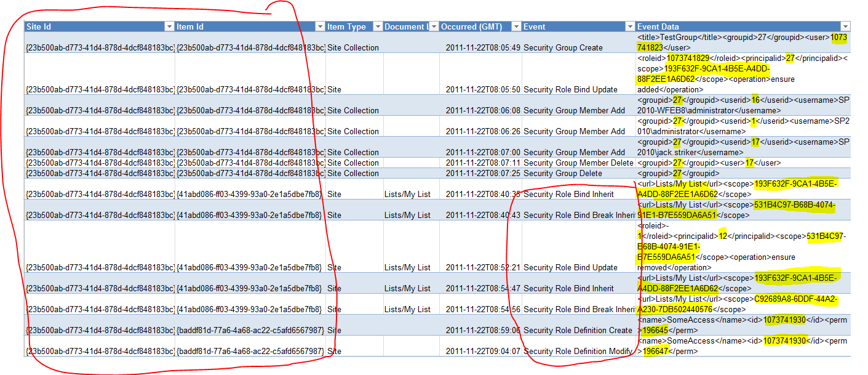The width and height of the screenshot is (868, 375).
Task: Select the 2011-11-22T09:04:07 timestamp cell
Action: pos(483,351)
